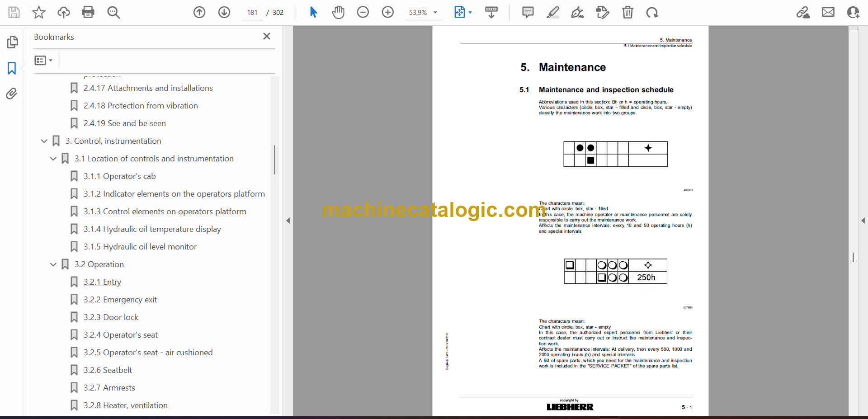Select the highlight text pen tool
The image size is (868, 419).
552,12
